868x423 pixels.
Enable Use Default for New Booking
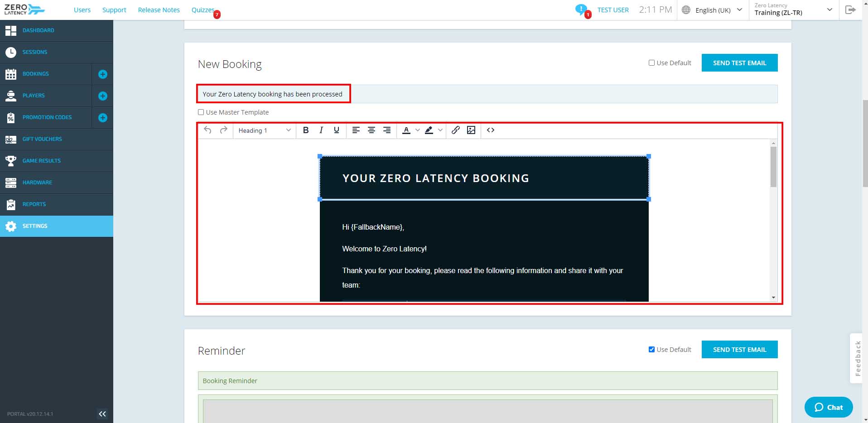click(651, 63)
